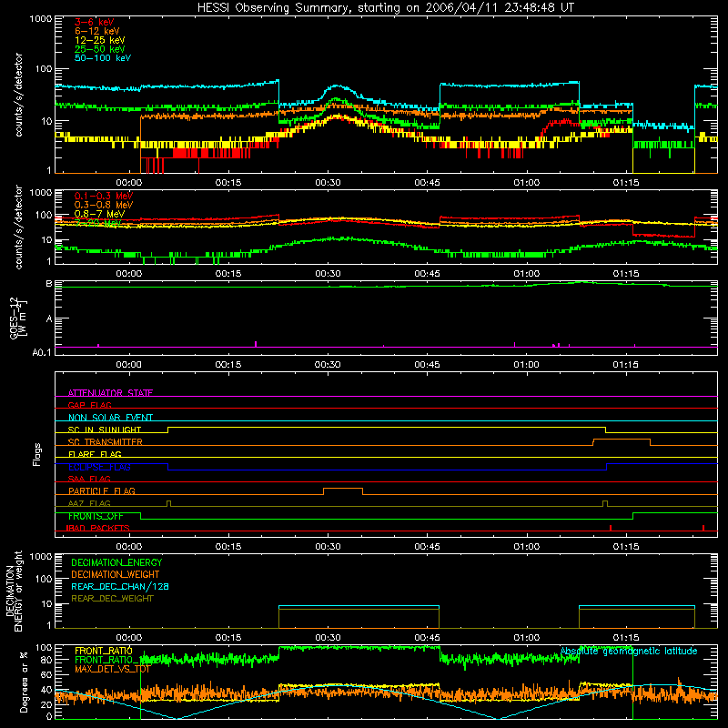The height and width of the screenshot is (728, 728).
Task: Click the DECIMATION_WEIGHT legend label
Action: [116, 574]
